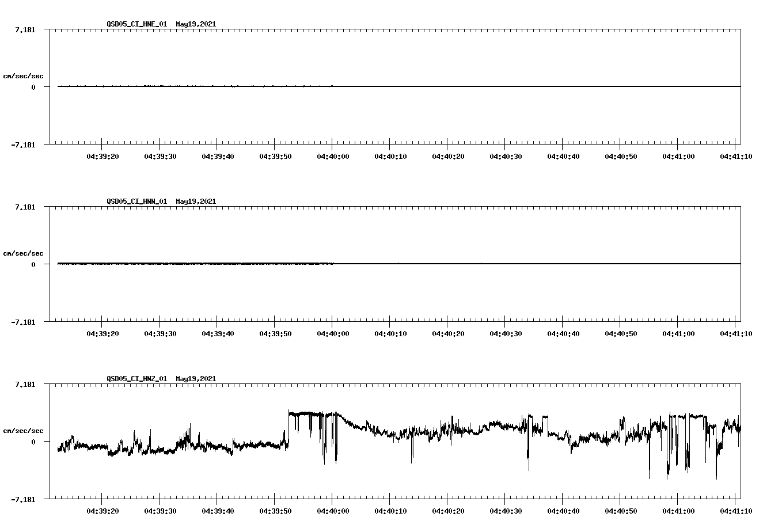Screen dimensions: 782x532
Task: Click the HNE channel waveform trace
Action: point(230,86)
